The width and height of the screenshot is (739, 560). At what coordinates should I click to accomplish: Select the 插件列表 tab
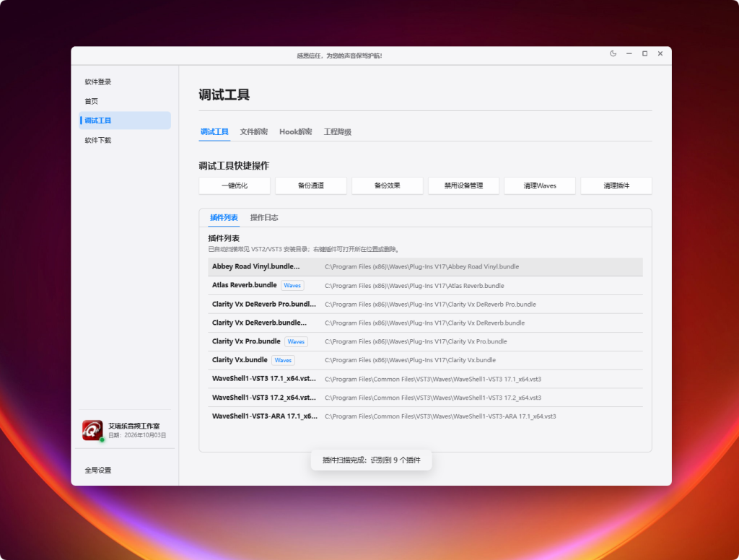224,218
